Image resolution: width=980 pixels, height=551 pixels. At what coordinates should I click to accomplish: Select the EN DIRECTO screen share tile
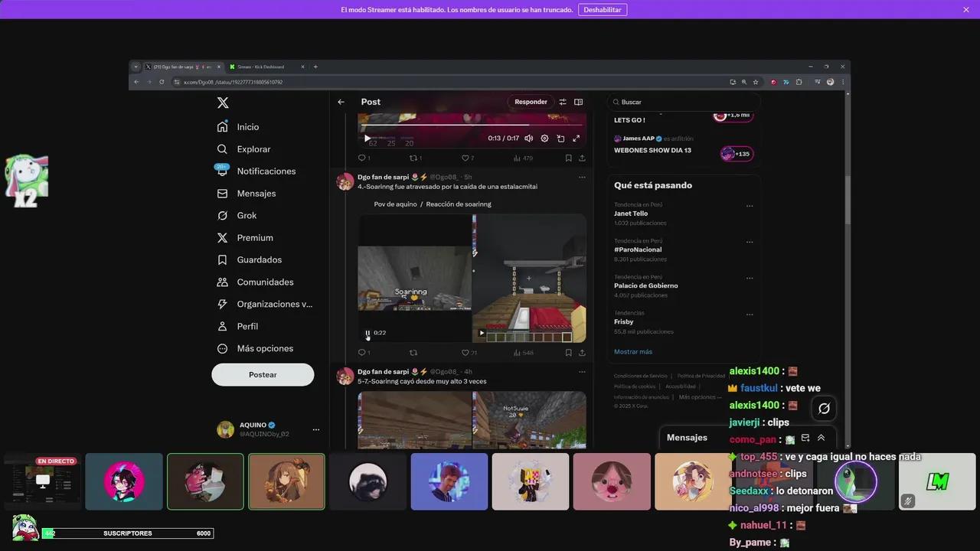pyautogui.click(x=43, y=481)
